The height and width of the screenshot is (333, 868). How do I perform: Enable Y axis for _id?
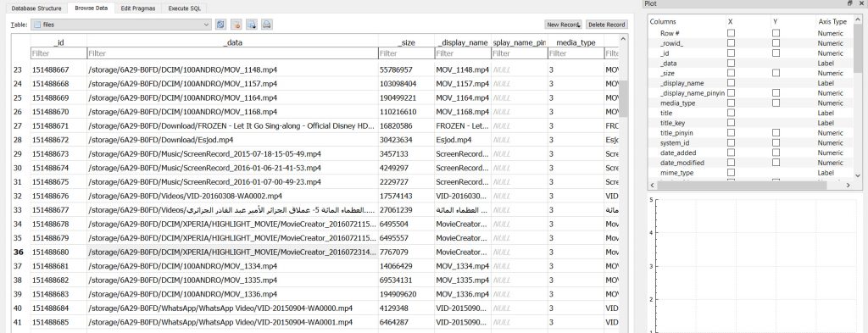tap(776, 53)
